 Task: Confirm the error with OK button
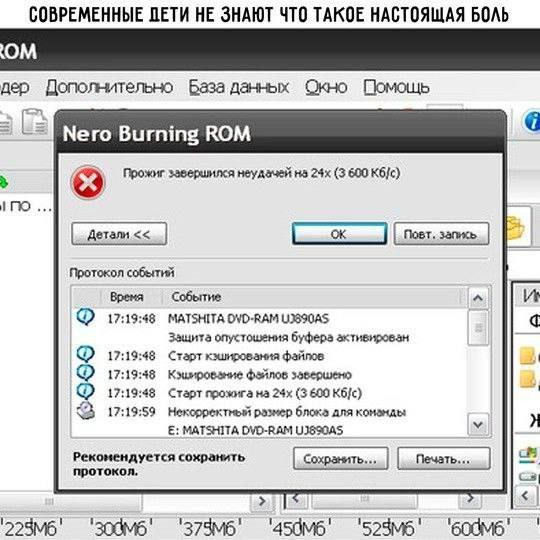point(339,234)
